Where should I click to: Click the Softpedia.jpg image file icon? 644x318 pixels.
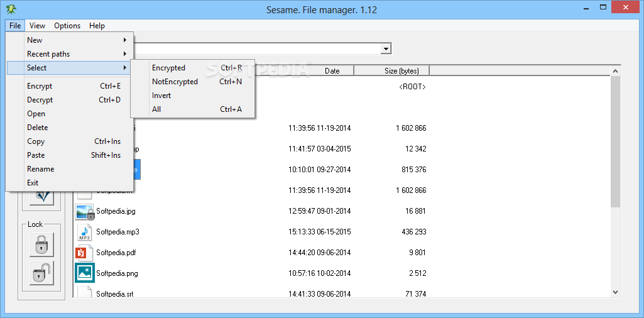(85, 212)
